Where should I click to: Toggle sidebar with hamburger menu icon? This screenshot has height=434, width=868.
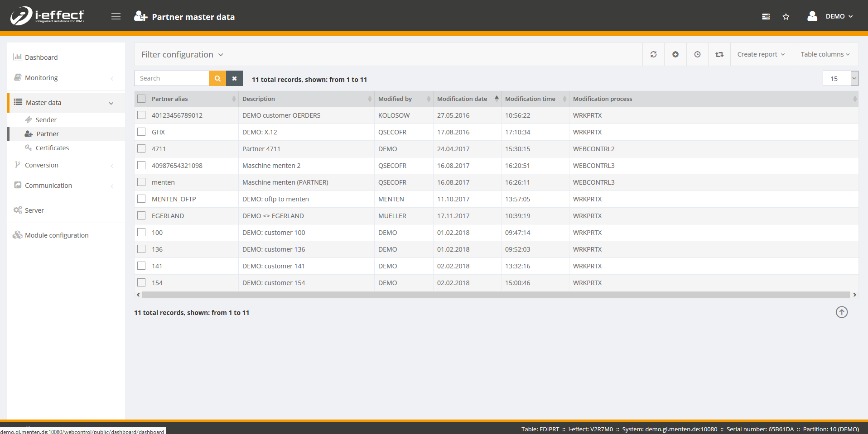point(116,16)
